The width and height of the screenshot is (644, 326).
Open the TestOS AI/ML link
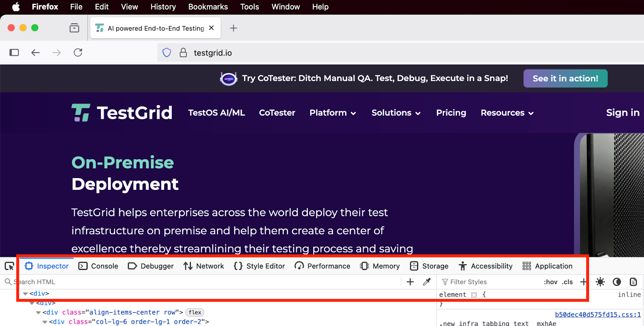(x=217, y=113)
